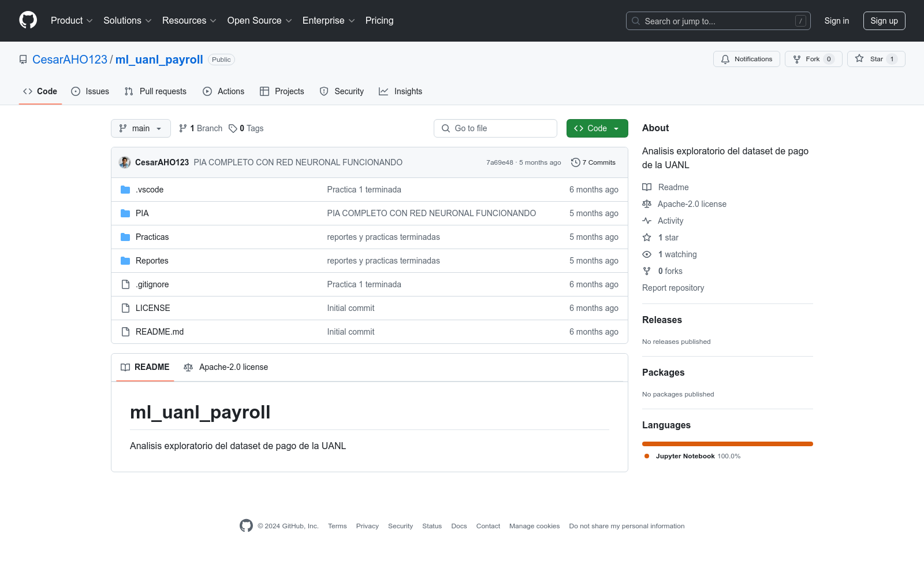Click the commit history clock icon
Viewport: 924px width, 578px height.
[575, 162]
